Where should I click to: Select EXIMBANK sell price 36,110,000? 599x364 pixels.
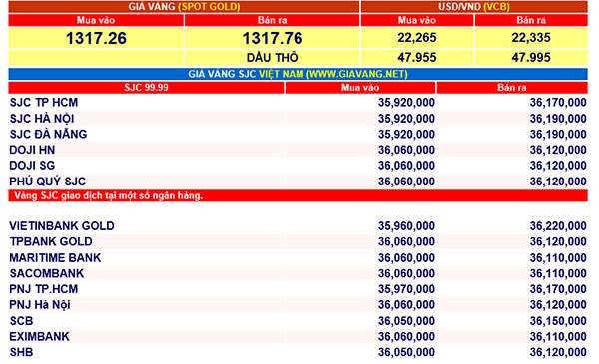(x=558, y=337)
